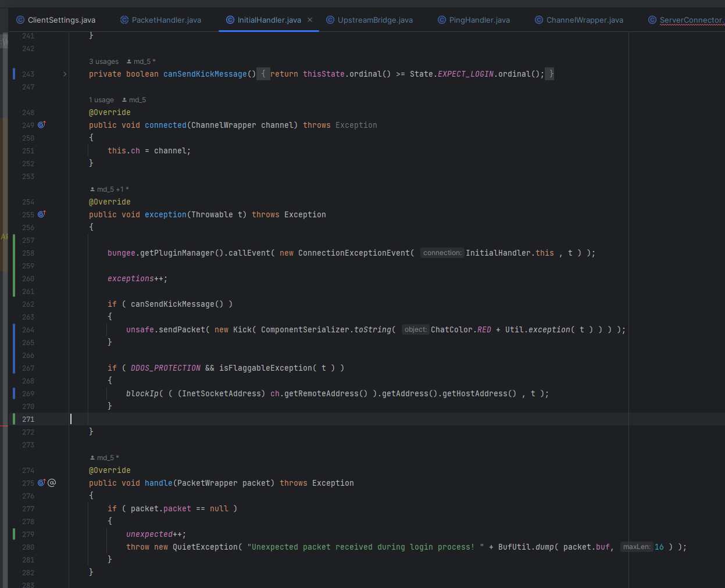Screen dimensions: 725x588
Task: Open the 1 usage hint above the connected method
Action: [x=101, y=99]
